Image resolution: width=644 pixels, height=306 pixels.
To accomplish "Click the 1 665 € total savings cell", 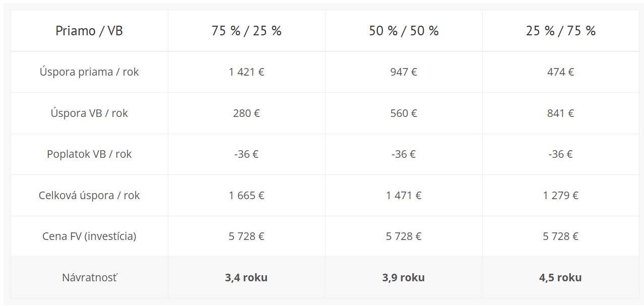I will (246, 196).
